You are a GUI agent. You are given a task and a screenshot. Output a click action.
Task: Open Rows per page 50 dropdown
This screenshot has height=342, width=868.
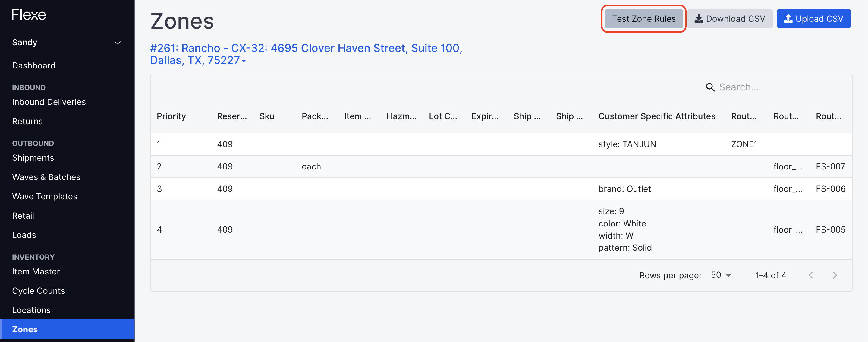[x=721, y=275]
